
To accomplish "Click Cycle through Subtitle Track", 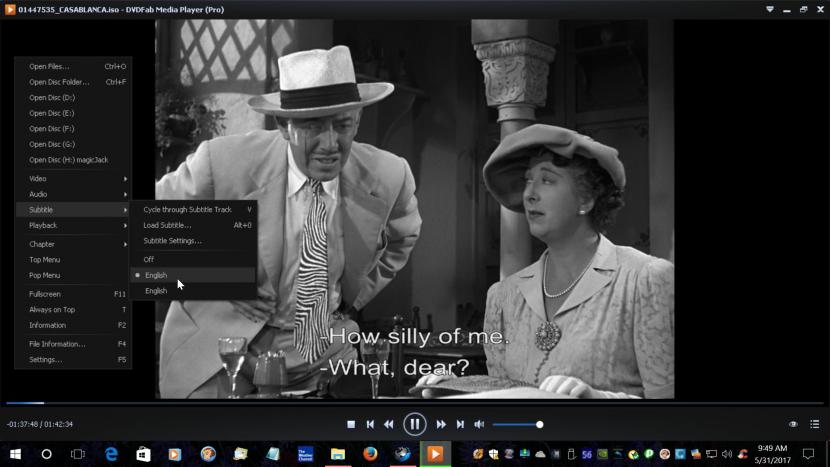I will pyautogui.click(x=193, y=210).
